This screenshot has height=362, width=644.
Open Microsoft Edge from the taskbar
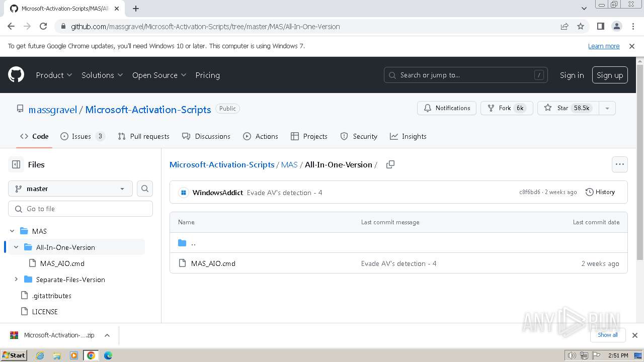point(108,355)
